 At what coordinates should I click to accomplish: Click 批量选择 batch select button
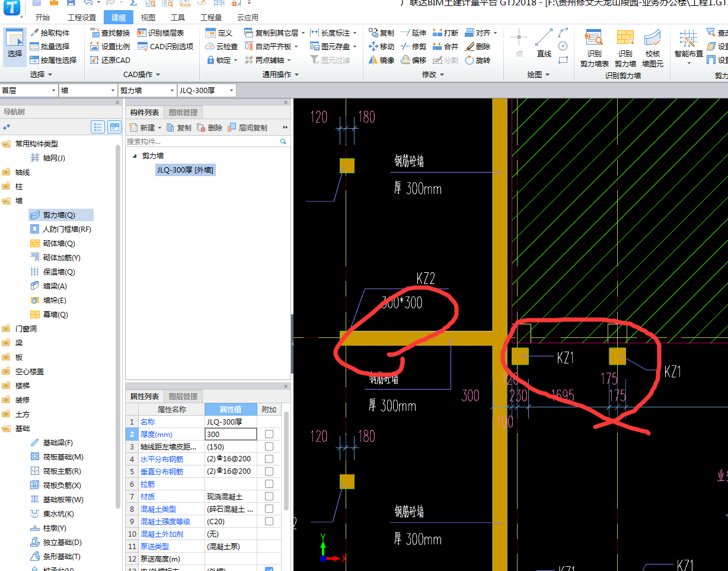pos(50,46)
